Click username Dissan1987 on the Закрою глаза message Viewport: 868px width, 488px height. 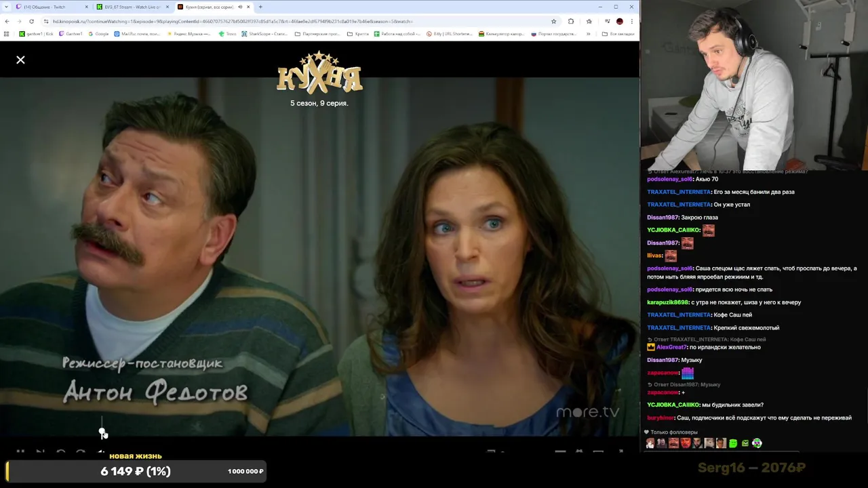[663, 218]
